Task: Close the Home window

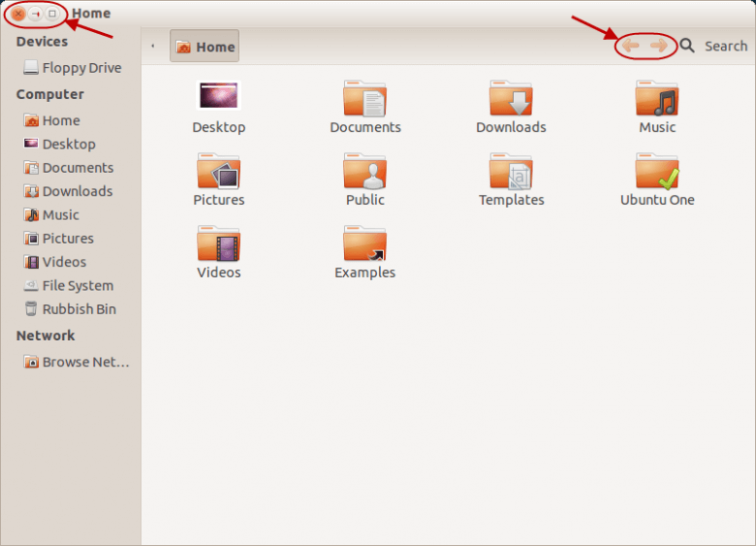Action: point(18,14)
